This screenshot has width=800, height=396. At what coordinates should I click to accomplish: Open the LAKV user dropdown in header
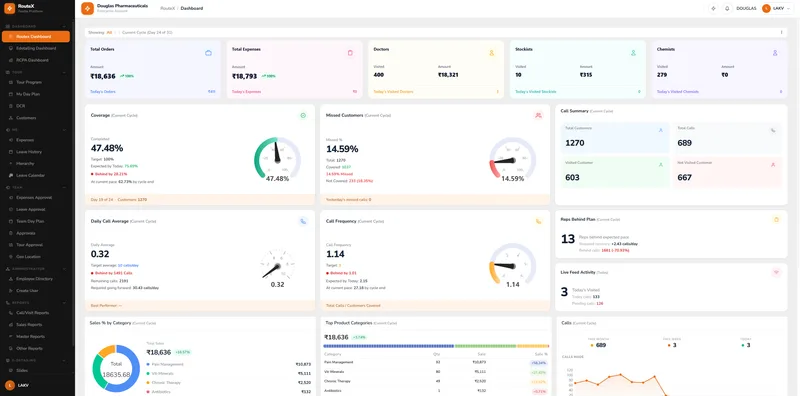778,8
